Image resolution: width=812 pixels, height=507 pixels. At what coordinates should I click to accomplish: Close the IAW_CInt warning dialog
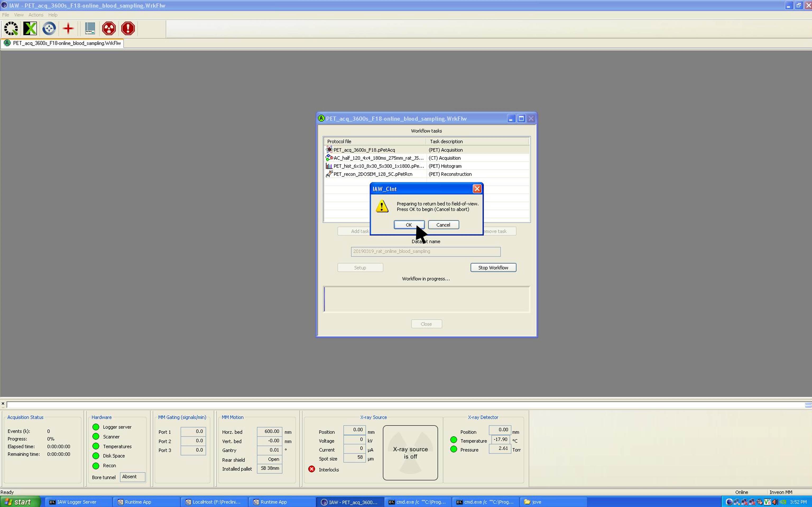477,189
